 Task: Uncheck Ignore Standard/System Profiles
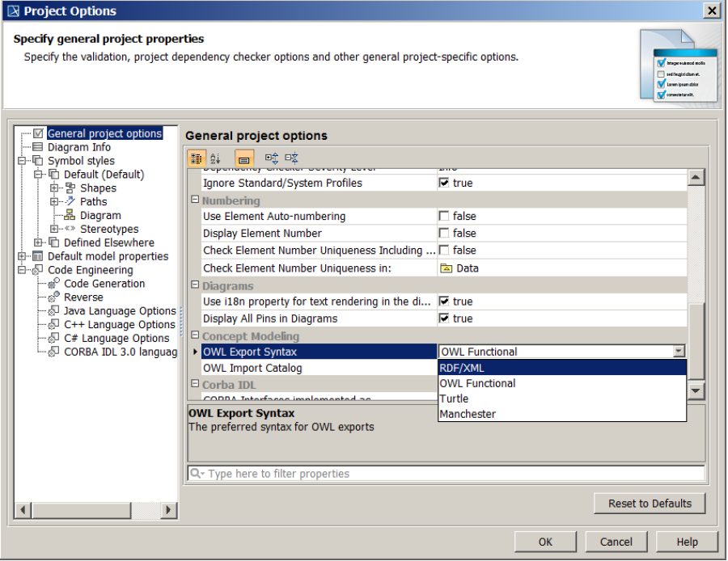tap(444, 183)
